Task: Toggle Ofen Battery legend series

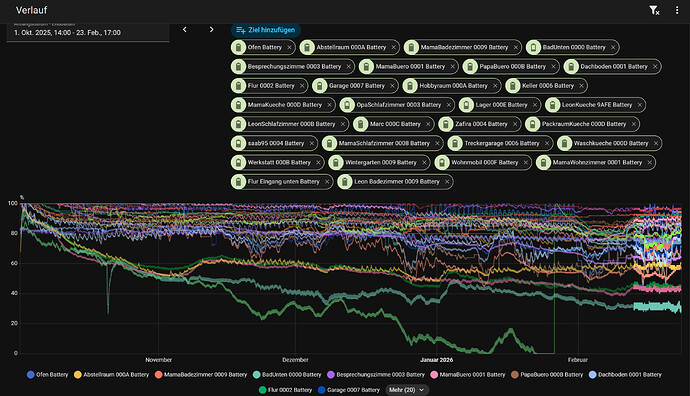Action: (x=48, y=375)
